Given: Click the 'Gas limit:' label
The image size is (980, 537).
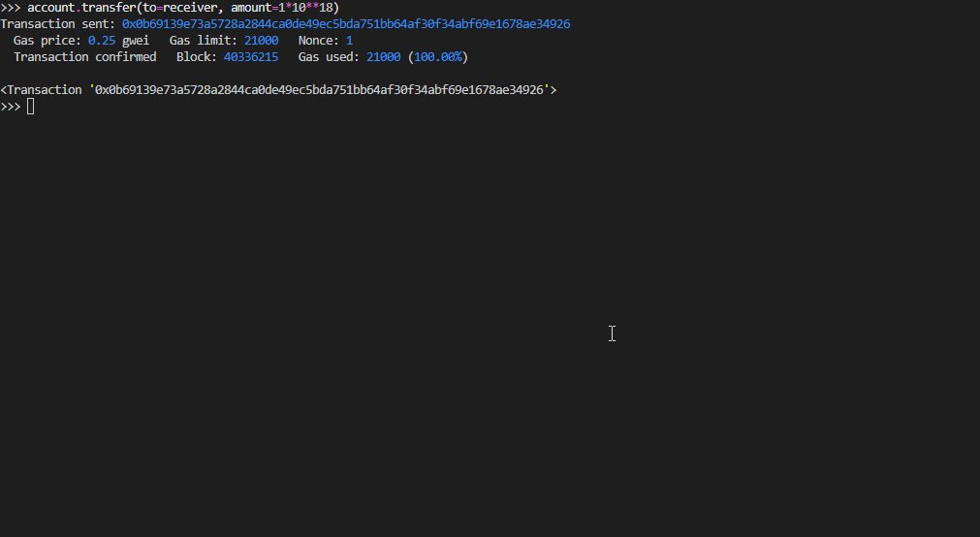Looking at the screenshot, I should [204, 40].
